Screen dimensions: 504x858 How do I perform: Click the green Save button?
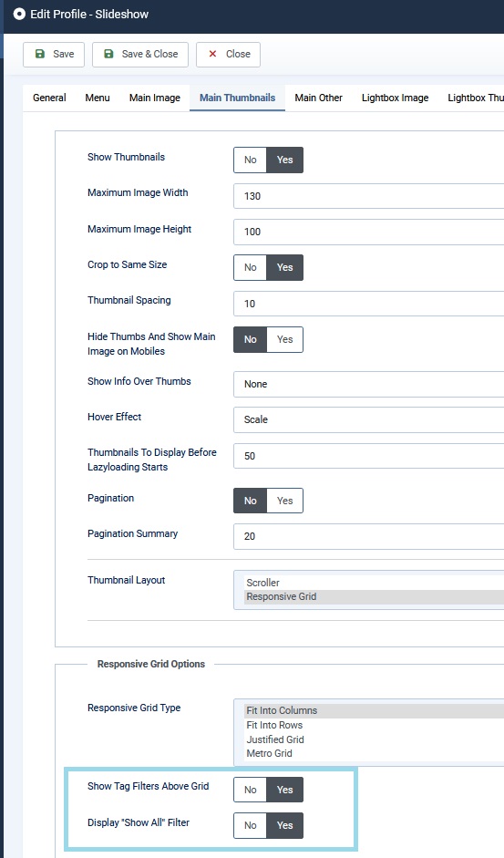pos(54,54)
